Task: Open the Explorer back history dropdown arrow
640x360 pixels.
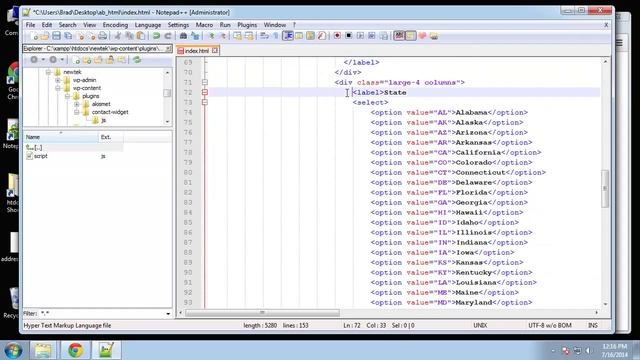Action: point(43,60)
